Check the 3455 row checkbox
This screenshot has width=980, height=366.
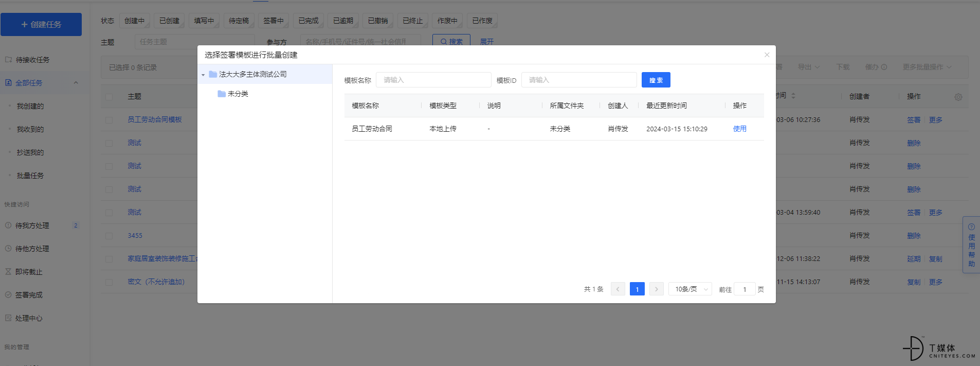pyautogui.click(x=109, y=236)
